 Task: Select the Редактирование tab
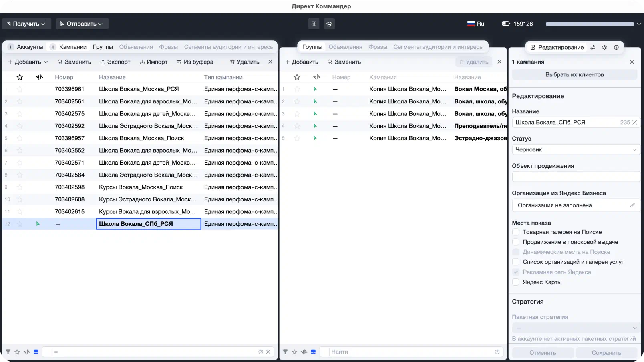[x=557, y=47]
